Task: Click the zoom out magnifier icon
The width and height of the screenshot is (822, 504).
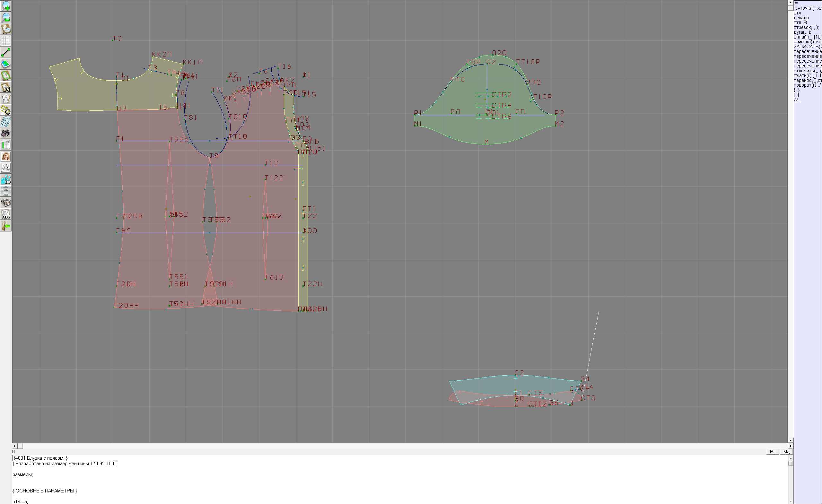Action: [6, 17]
